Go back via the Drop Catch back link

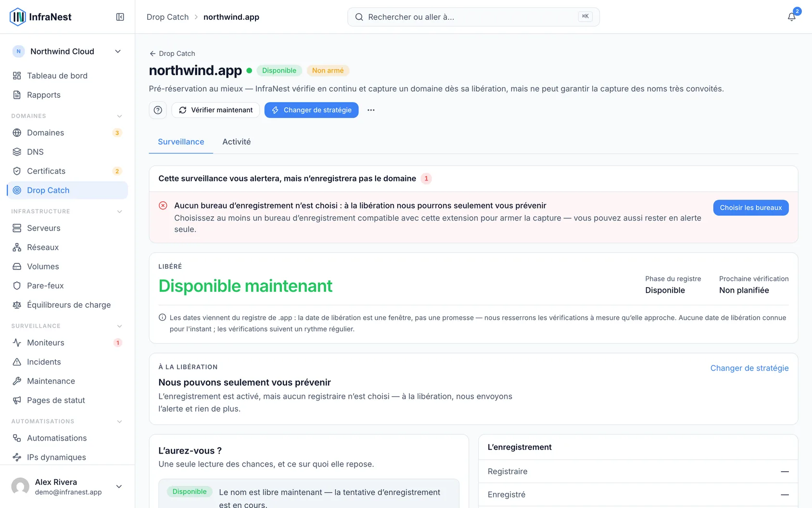tap(172, 53)
